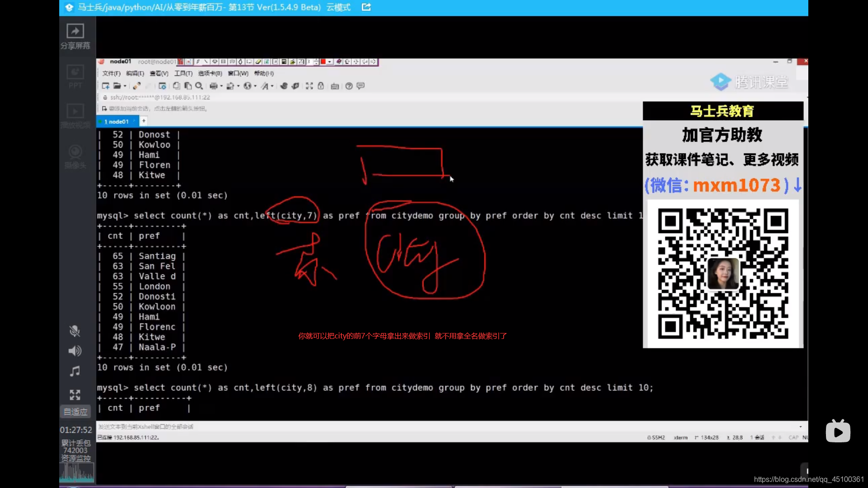
Task: Click the share screen icon
Action: point(75,31)
